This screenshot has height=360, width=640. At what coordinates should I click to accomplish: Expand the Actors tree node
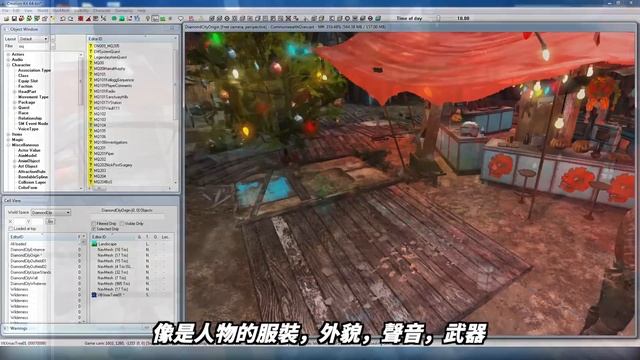coord(9,54)
